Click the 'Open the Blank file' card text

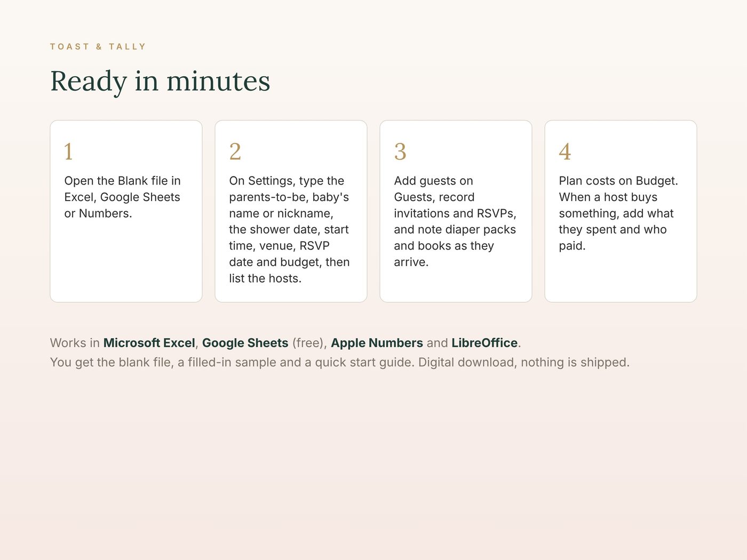(123, 197)
